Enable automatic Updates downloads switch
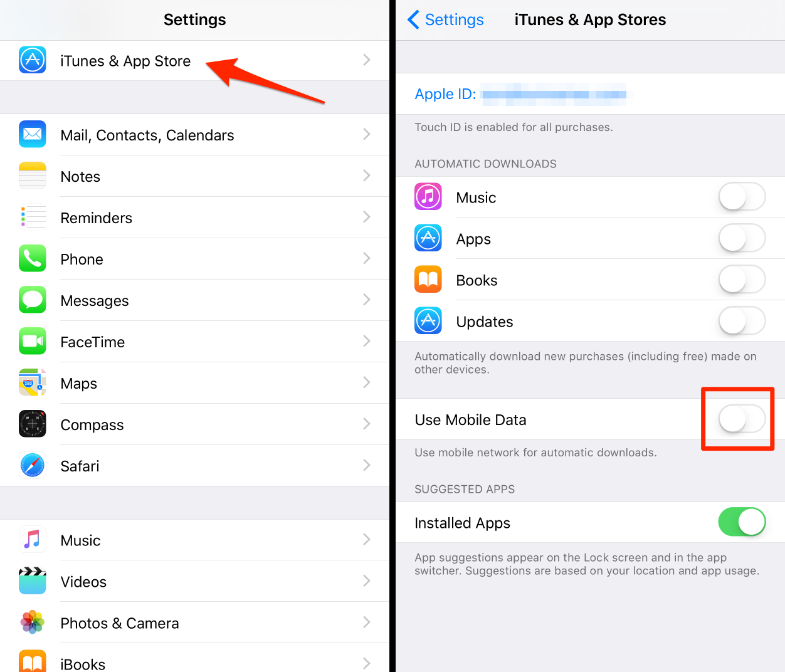This screenshot has width=785, height=672. click(742, 321)
